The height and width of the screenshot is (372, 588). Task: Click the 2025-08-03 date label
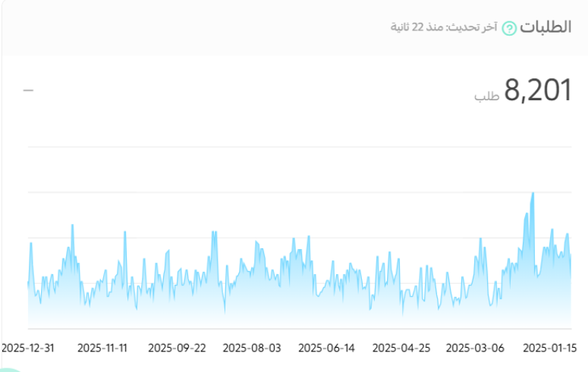(x=252, y=348)
